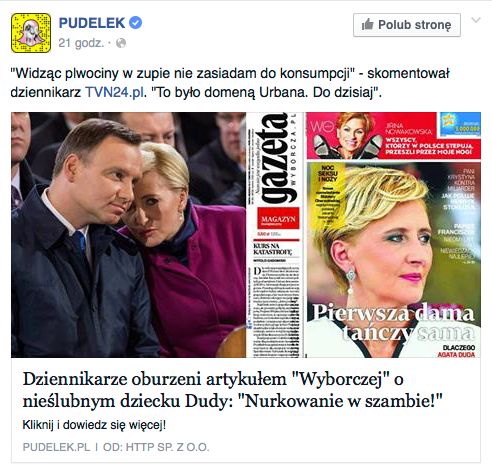The image size is (492, 466).
Task: Open the PUDELEK page name link
Action: click(92, 23)
